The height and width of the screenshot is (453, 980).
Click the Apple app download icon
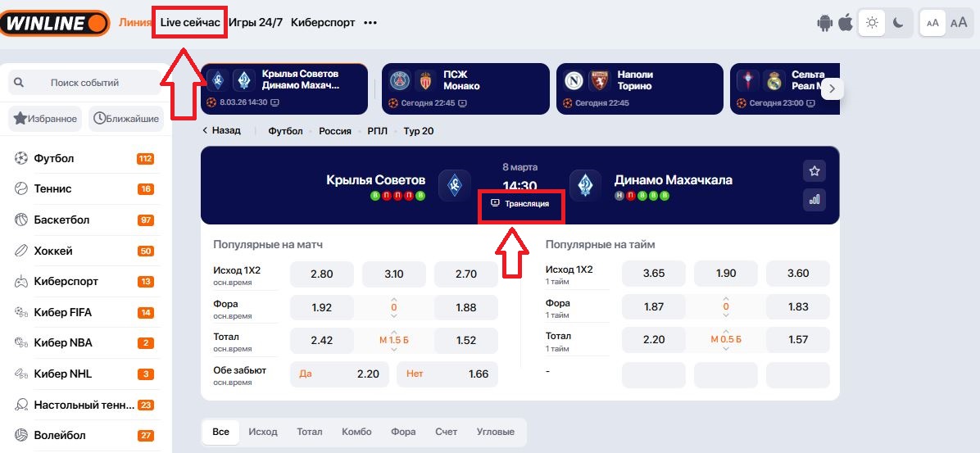[x=846, y=23]
